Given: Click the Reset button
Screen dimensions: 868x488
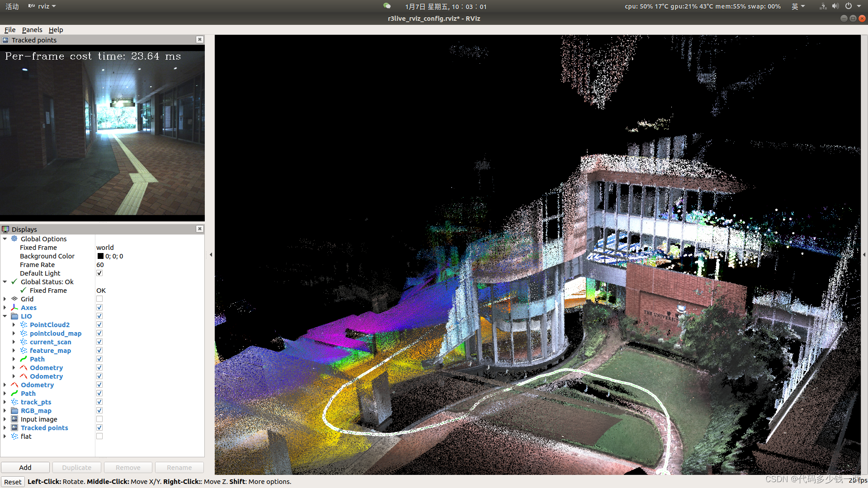Looking at the screenshot, I should [13, 482].
